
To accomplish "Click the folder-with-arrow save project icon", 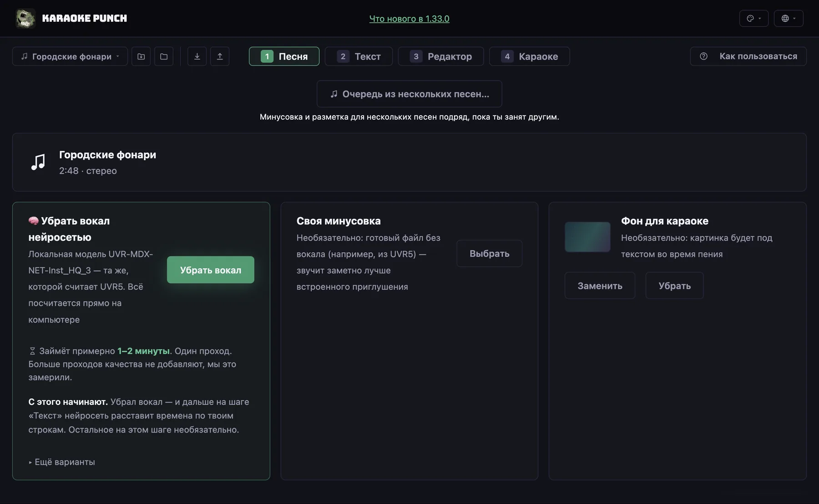I will click(x=141, y=56).
